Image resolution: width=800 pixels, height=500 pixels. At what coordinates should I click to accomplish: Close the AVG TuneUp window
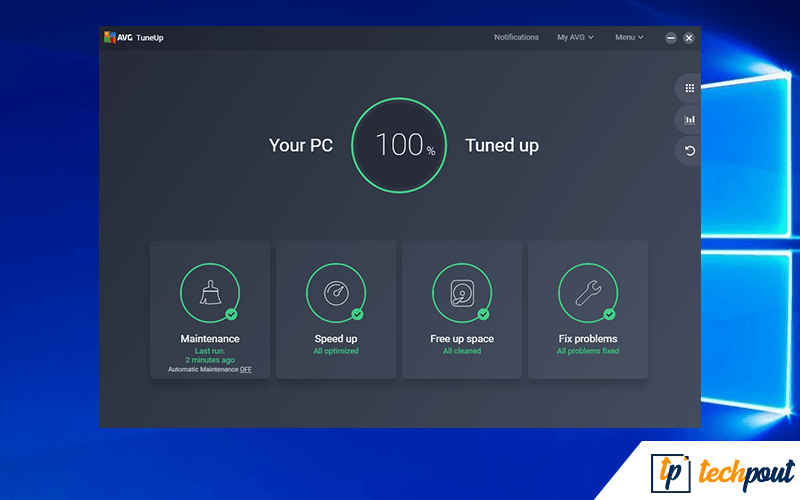point(689,38)
